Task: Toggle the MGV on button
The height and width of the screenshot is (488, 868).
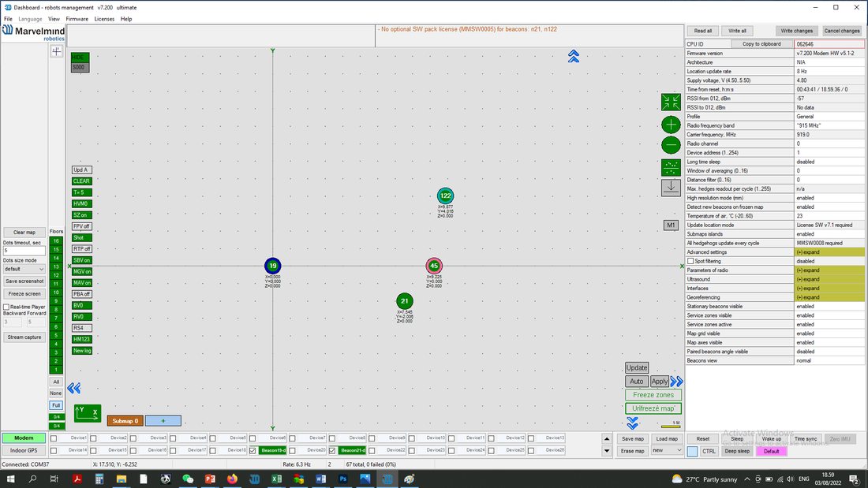Action: [81, 272]
